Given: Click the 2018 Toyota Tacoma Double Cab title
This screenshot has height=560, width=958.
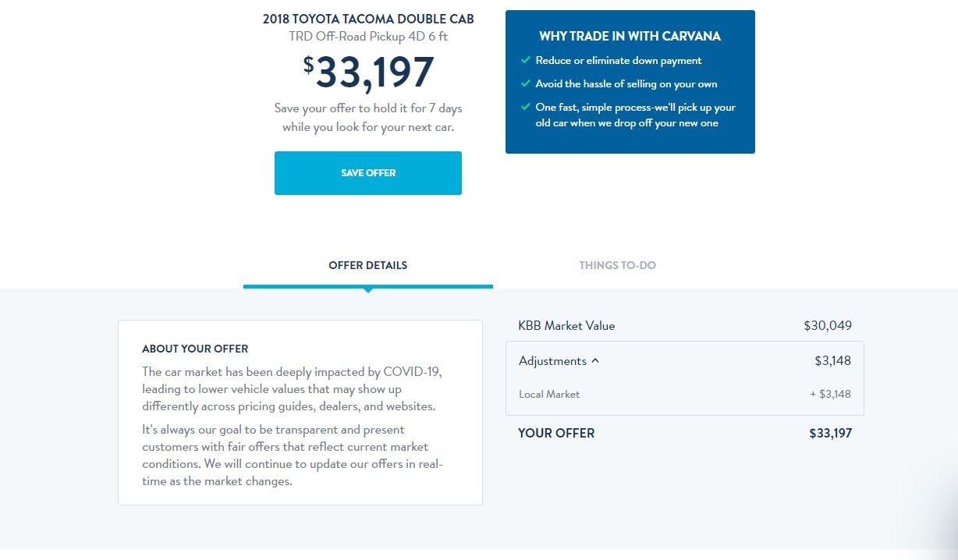Looking at the screenshot, I should click(368, 19).
